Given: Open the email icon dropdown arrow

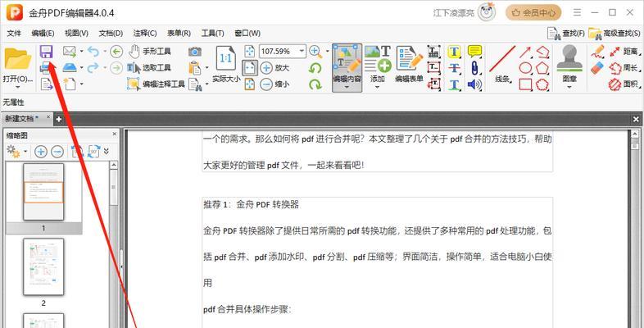Looking at the screenshot, I should coord(81,52).
